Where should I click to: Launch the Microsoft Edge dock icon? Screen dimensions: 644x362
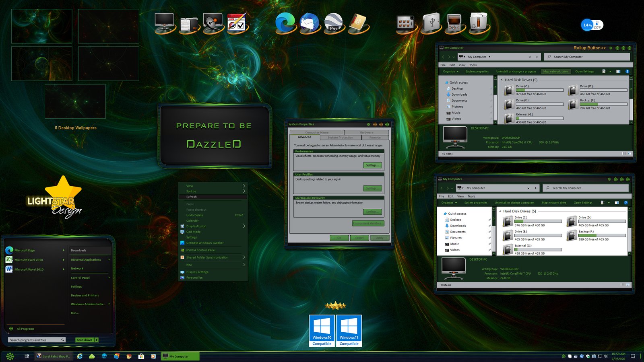coord(285,23)
